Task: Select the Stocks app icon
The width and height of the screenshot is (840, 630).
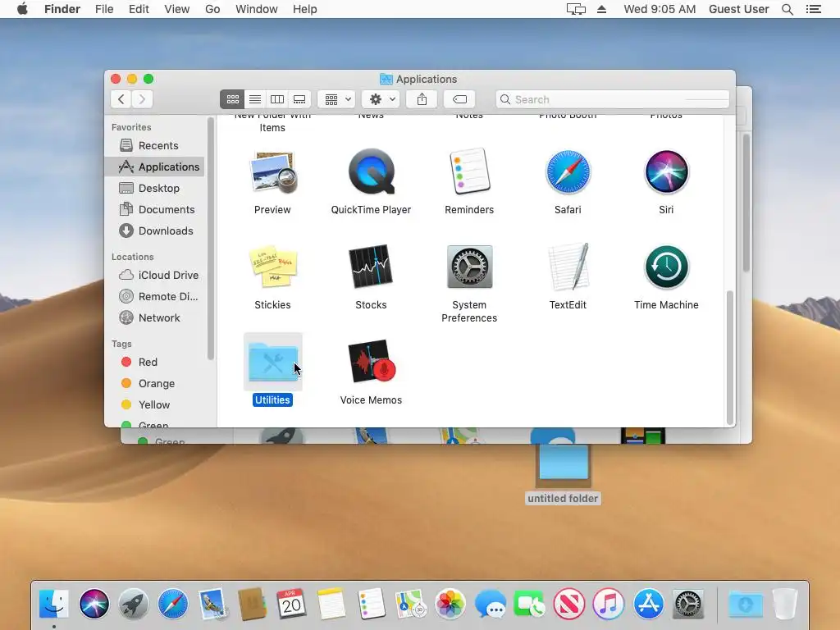Action: click(x=371, y=267)
